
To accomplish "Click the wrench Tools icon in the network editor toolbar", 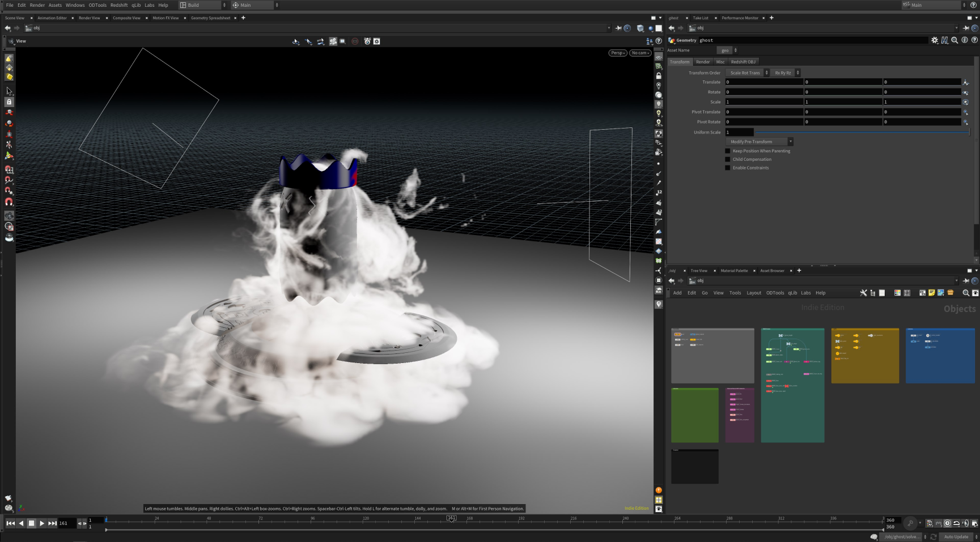I will point(864,293).
